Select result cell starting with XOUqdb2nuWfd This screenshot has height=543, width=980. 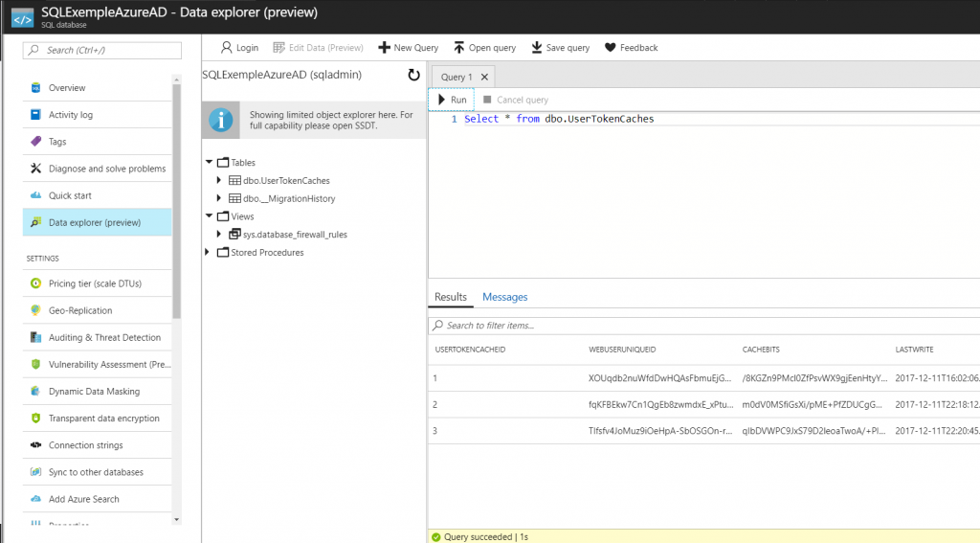point(659,378)
